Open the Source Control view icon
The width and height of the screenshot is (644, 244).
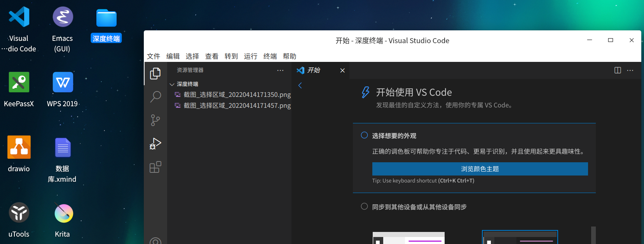(x=155, y=120)
